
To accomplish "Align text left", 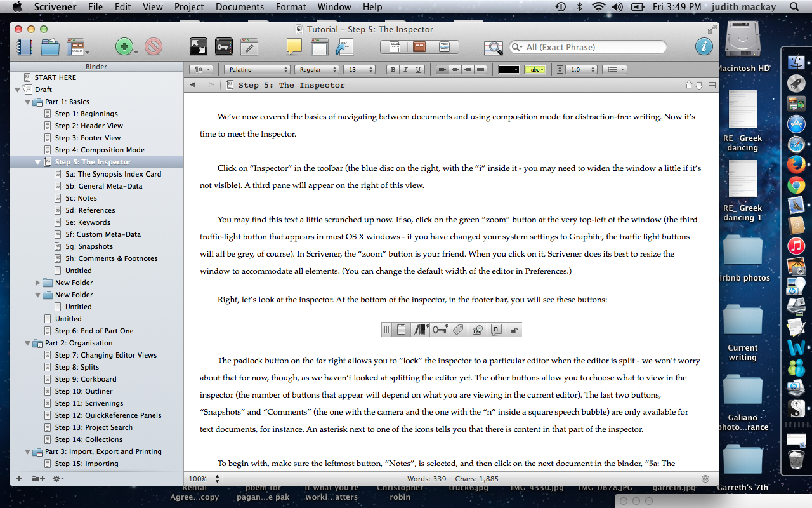I will coord(442,69).
